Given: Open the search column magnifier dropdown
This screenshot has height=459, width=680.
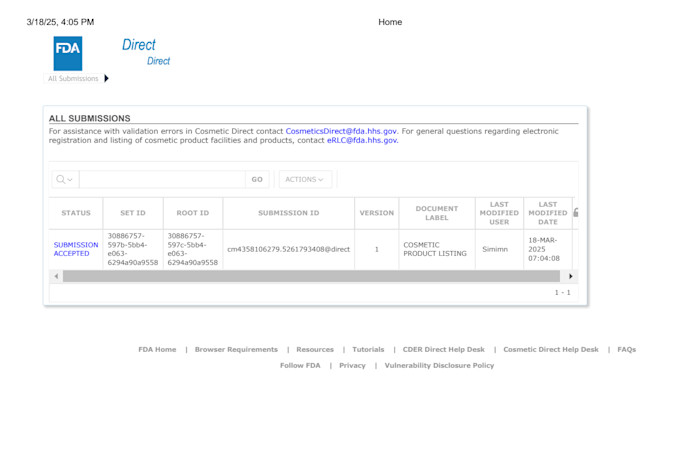Looking at the screenshot, I should (x=65, y=179).
